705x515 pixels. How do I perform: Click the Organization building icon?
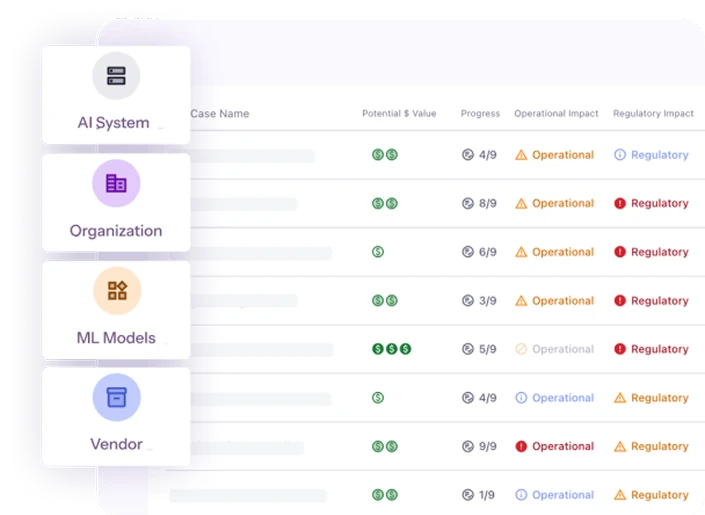[116, 183]
